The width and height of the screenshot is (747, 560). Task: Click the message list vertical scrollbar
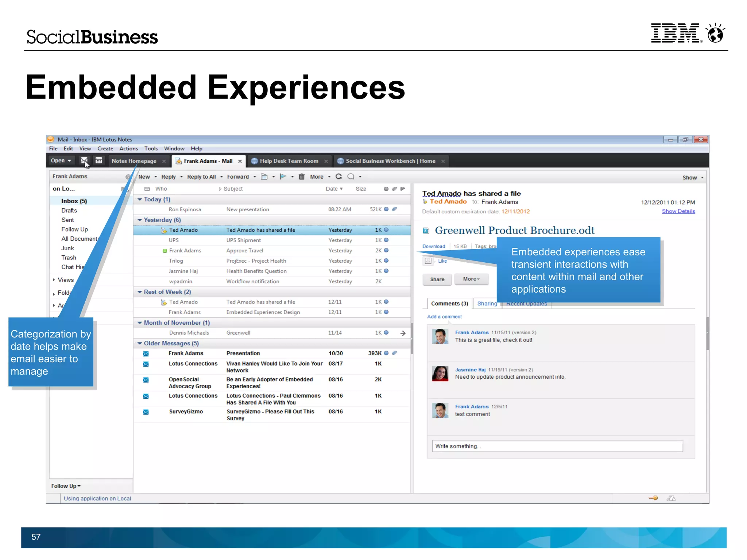[412, 338]
